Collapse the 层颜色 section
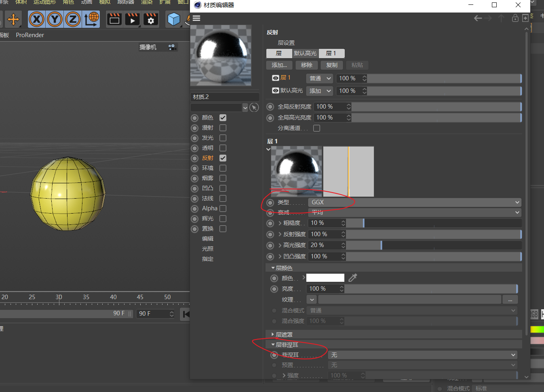The width and height of the screenshot is (544, 392). (273, 268)
